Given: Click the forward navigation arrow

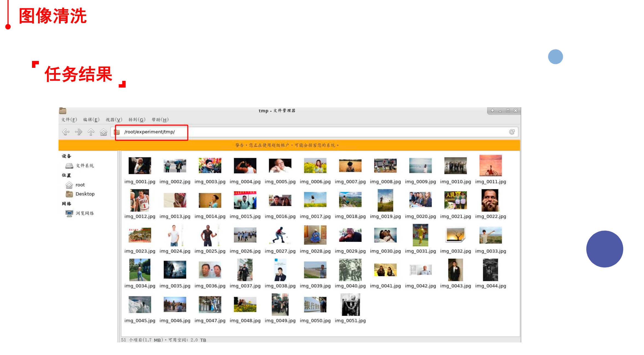Looking at the screenshot, I should coord(79,132).
